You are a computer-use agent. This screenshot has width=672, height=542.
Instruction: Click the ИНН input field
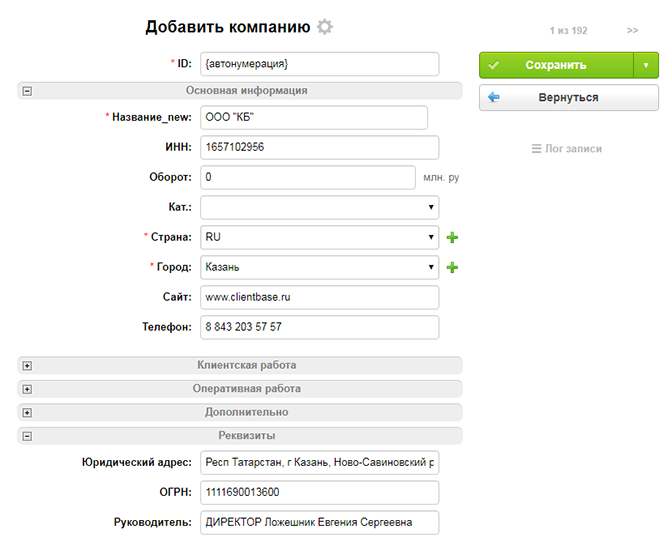[320, 147]
